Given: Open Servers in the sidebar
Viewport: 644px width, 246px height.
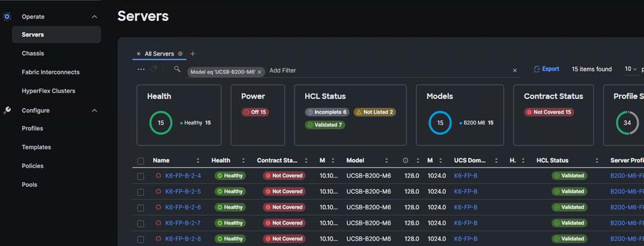Looking at the screenshot, I should tap(57, 34).
